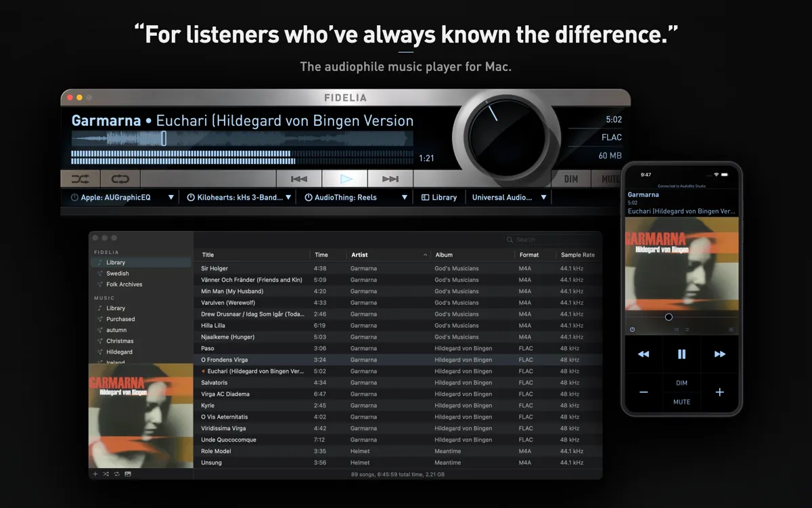The image size is (812, 508).
Task: Click the phone app's fast-forward button
Action: click(720, 354)
